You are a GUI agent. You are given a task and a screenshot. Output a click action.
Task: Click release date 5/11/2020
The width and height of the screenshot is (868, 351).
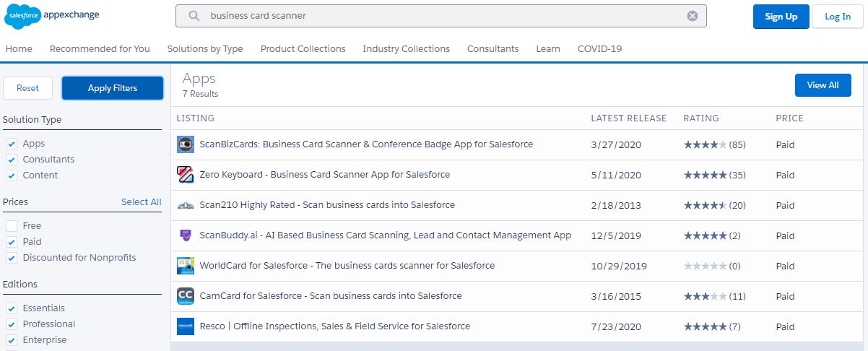[x=616, y=175]
